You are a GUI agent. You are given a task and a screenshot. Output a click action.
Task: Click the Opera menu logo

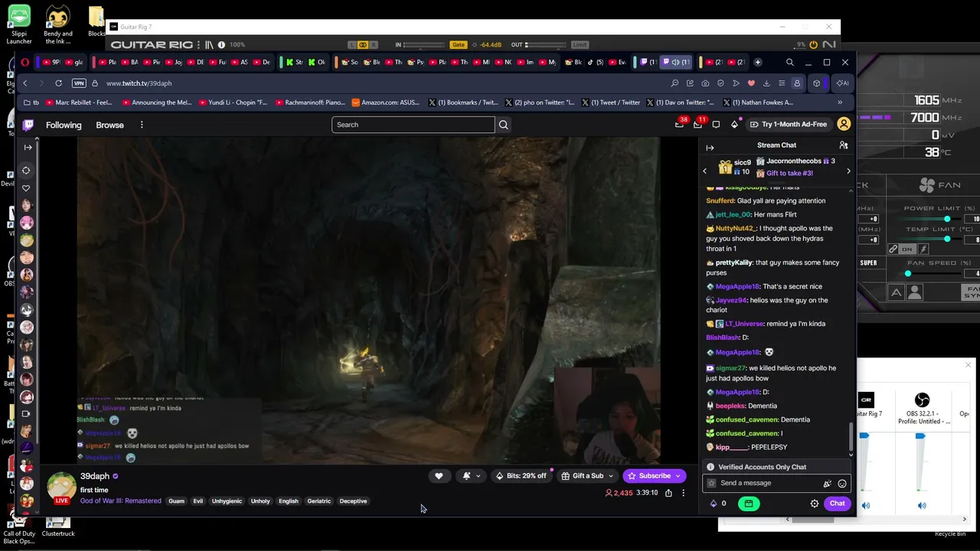tap(25, 62)
